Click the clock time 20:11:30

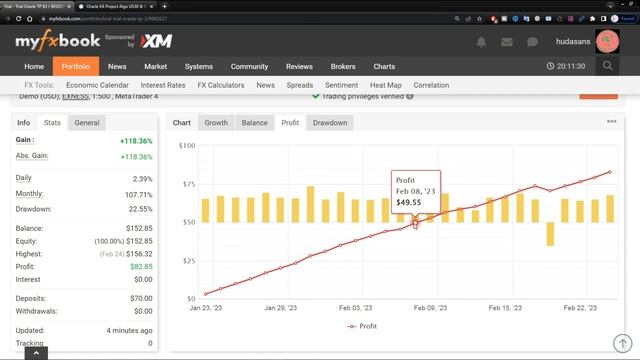(x=566, y=66)
